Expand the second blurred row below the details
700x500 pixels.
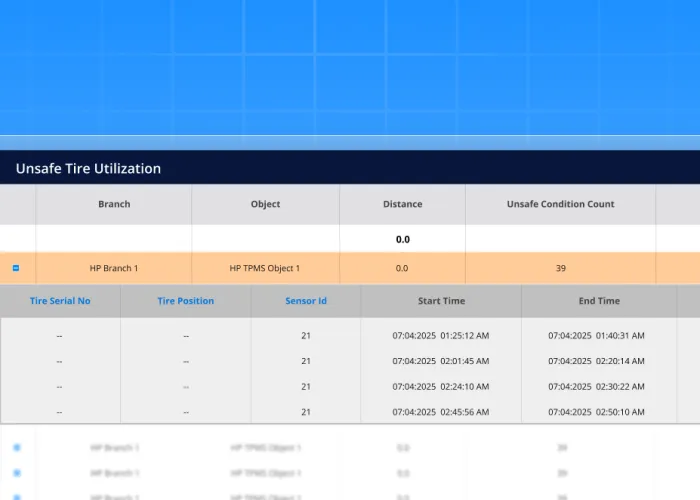16,473
